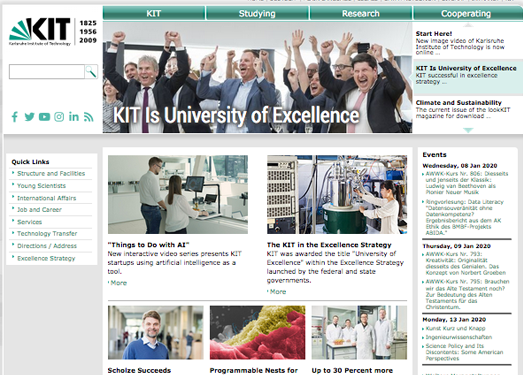Viewport: 523px width, 375px height.
Task: Click the magnifier search button
Action: [x=91, y=71]
